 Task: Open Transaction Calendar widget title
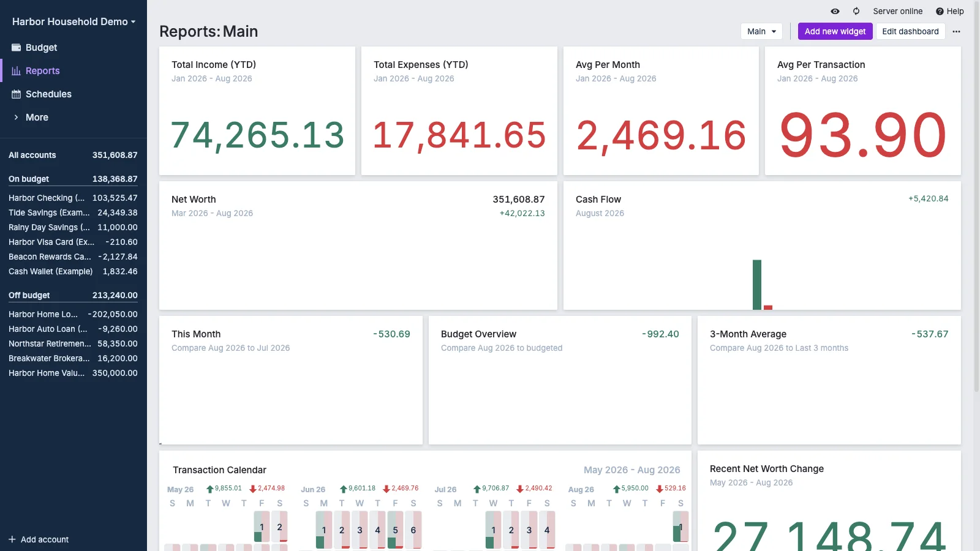pyautogui.click(x=219, y=470)
